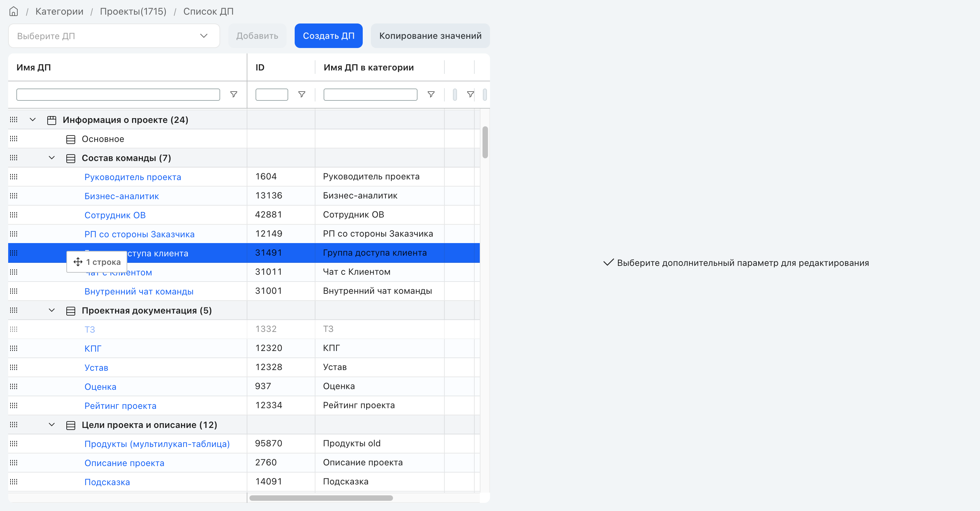Viewport: 980px width, 511px height.
Task: Click the Основное section icon
Action: pos(71,139)
